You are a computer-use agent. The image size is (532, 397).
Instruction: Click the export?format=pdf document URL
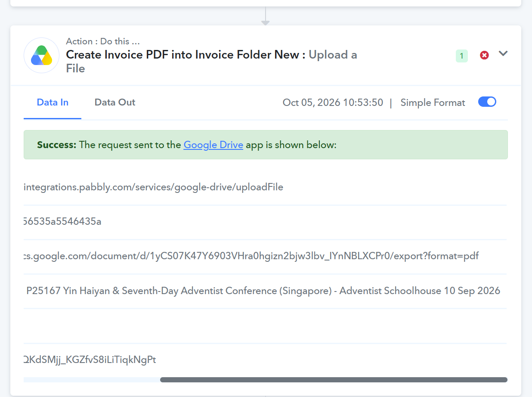(x=251, y=256)
